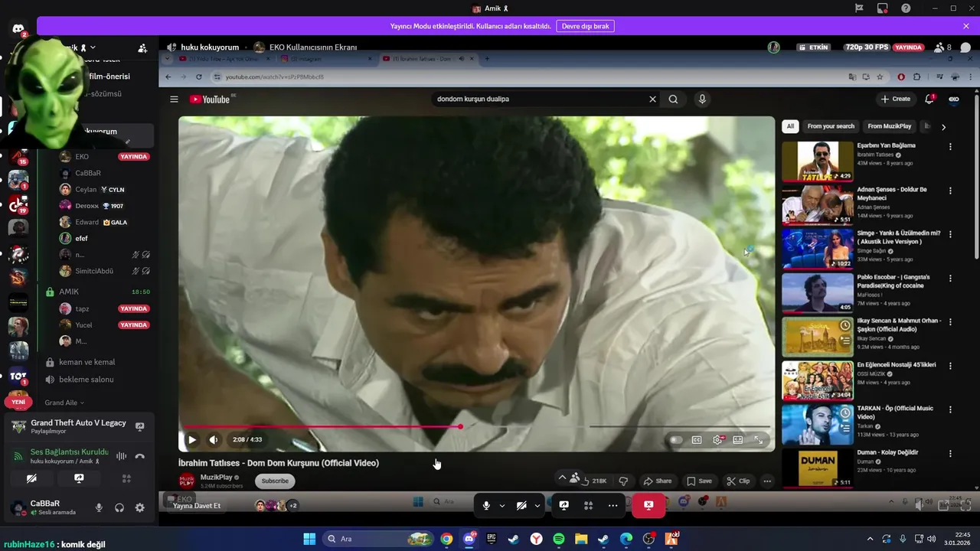The image size is (980, 551).
Task: Stop watching with red stream button
Action: pos(648,505)
